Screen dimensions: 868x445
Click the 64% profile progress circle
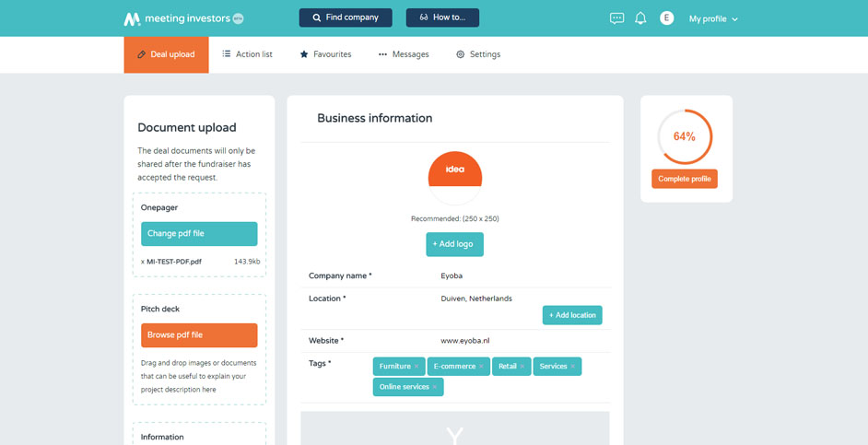pyautogui.click(x=684, y=136)
